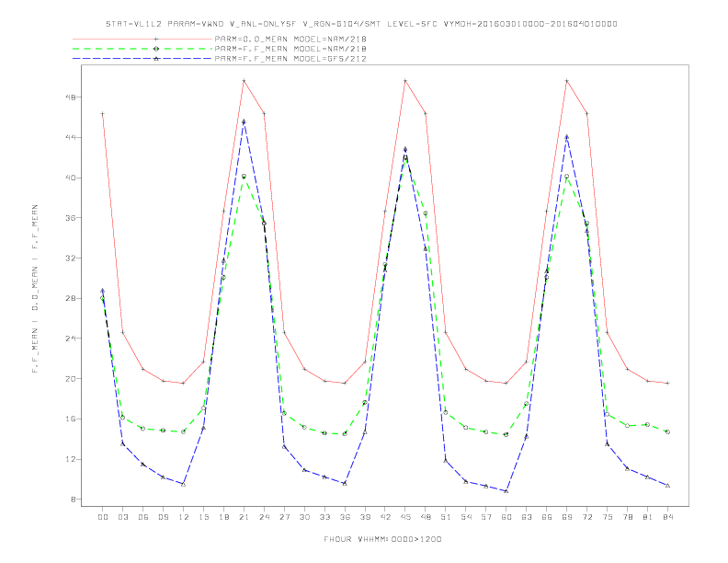Click x-axis tick label 00
This screenshot has height=563, width=728.
(103, 517)
